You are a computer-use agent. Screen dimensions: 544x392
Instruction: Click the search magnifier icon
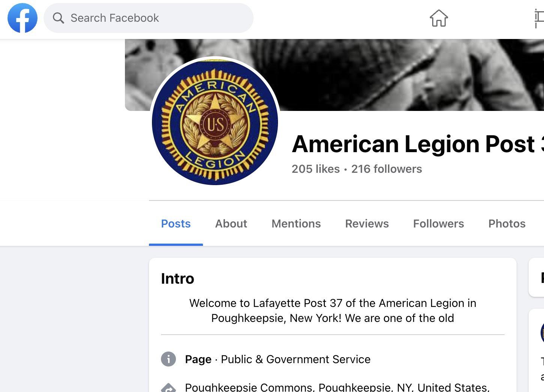[58, 18]
